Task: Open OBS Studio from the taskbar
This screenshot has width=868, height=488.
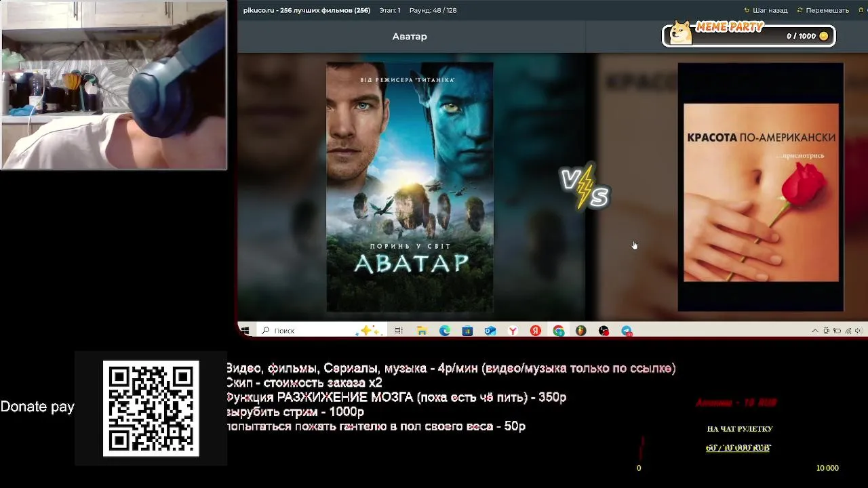Action: (604, 331)
